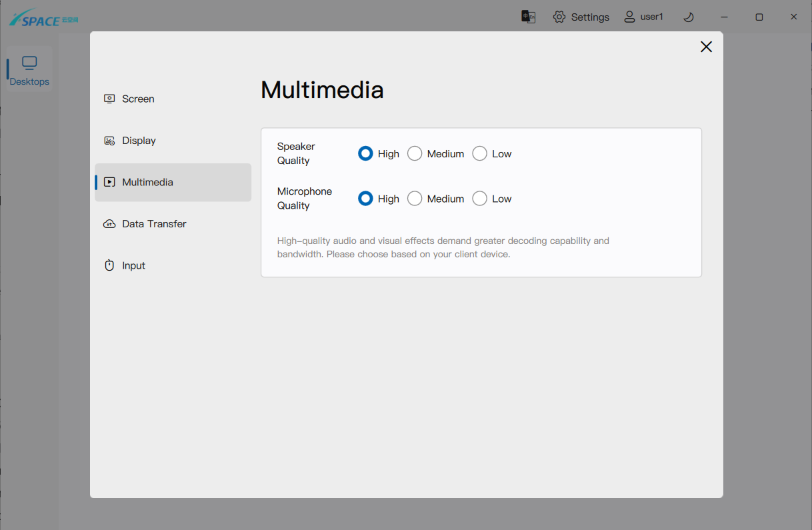Screen dimensions: 812x530
Task: Click the Settings gear icon
Action: coord(559,17)
